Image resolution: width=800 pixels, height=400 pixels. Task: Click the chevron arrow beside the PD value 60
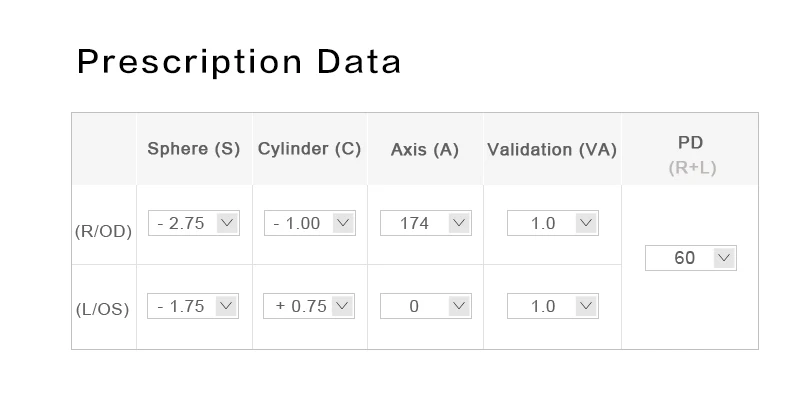click(724, 258)
